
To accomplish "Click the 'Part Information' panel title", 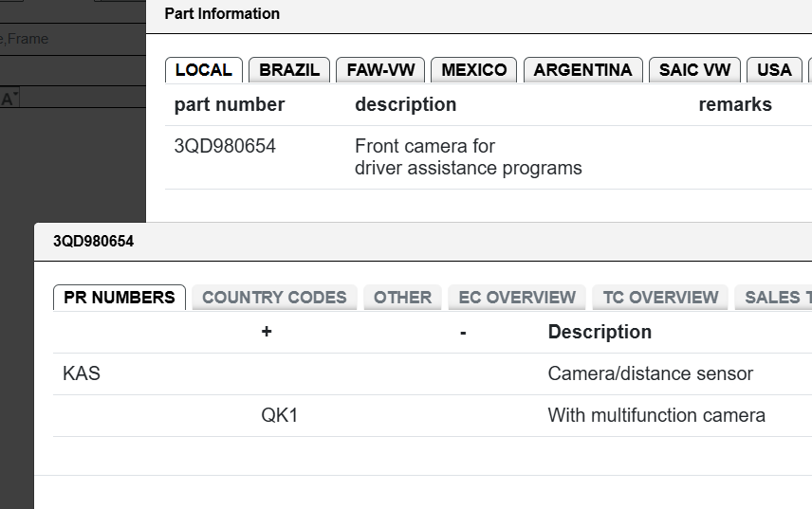I will click(x=222, y=13).
